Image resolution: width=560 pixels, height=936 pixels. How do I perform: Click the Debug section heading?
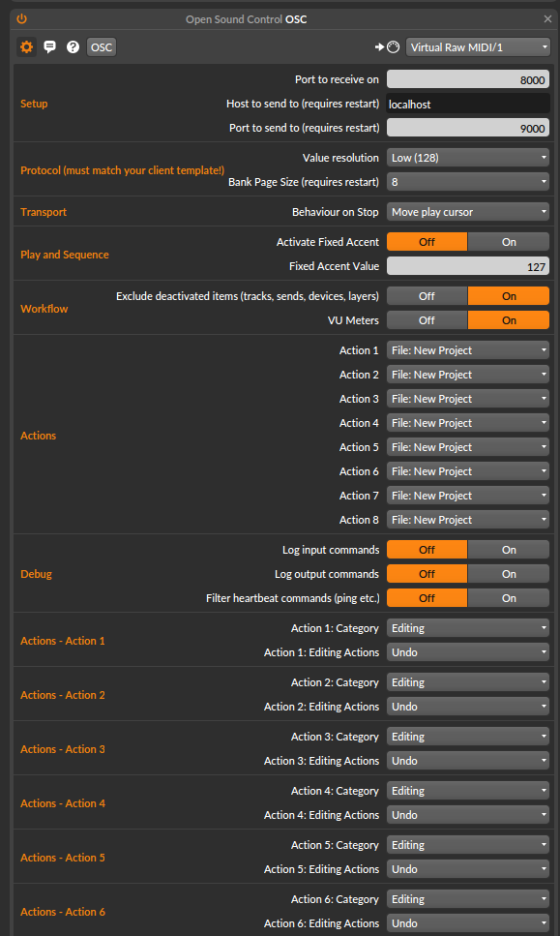click(x=36, y=573)
